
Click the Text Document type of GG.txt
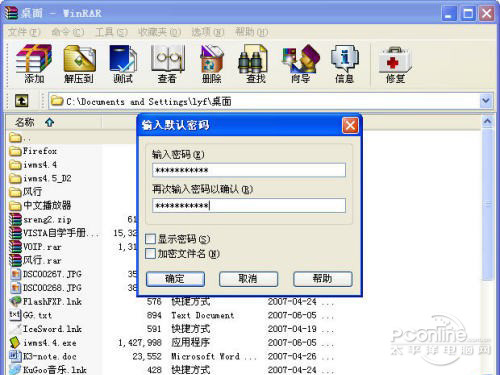203,315
